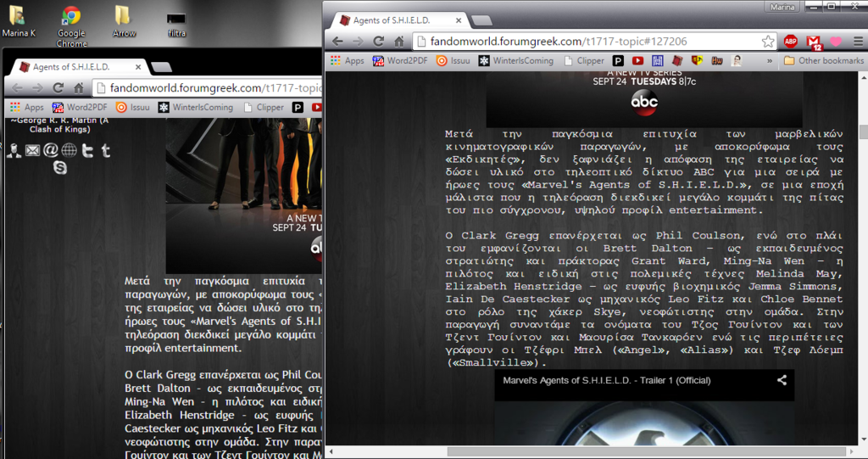Open the YouTube bookmark in right window
The height and width of the screenshot is (459, 868).
coord(637,61)
